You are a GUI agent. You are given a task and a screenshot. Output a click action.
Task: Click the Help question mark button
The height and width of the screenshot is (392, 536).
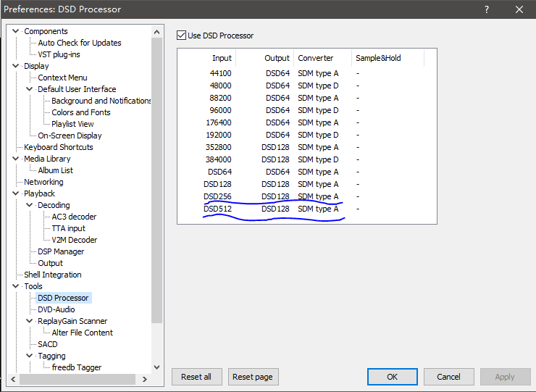point(487,9)
